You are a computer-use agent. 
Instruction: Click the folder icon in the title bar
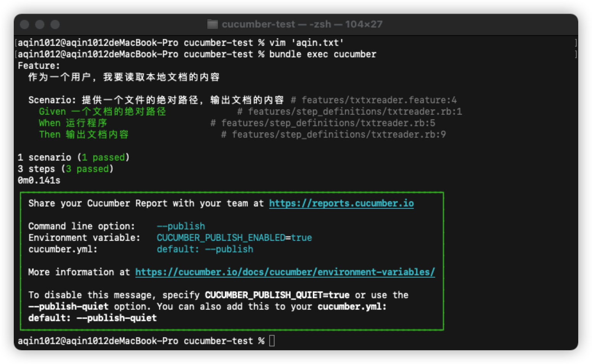212,24
